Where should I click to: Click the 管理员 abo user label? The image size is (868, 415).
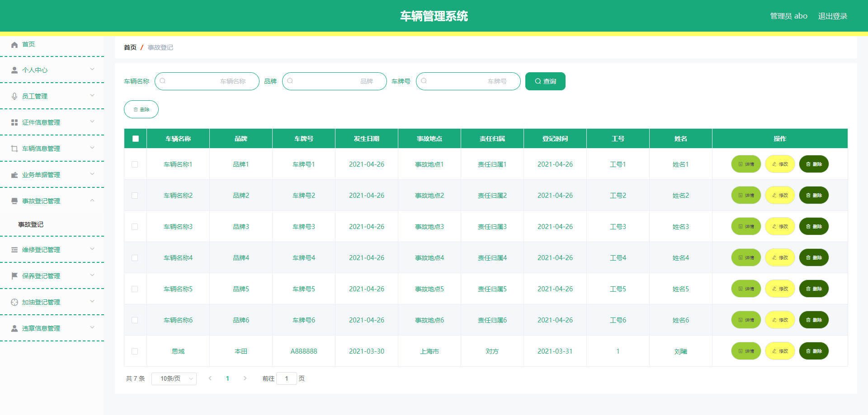point(788,16)
